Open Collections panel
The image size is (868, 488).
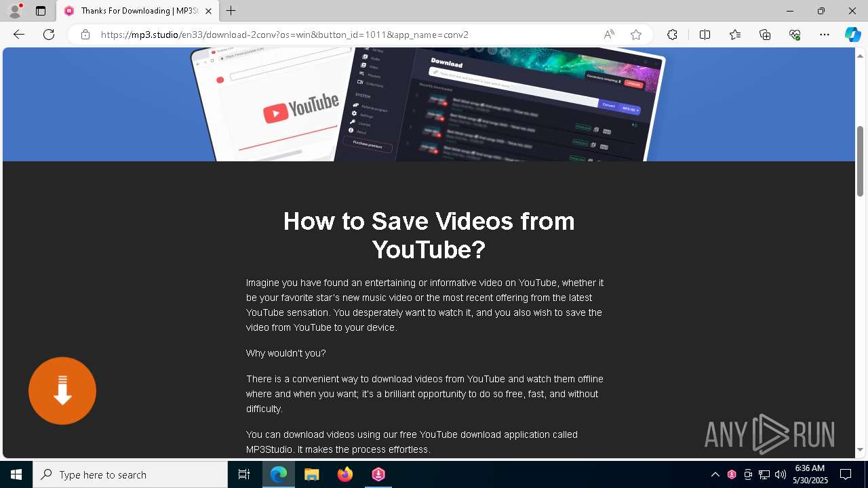click(765, 35)
